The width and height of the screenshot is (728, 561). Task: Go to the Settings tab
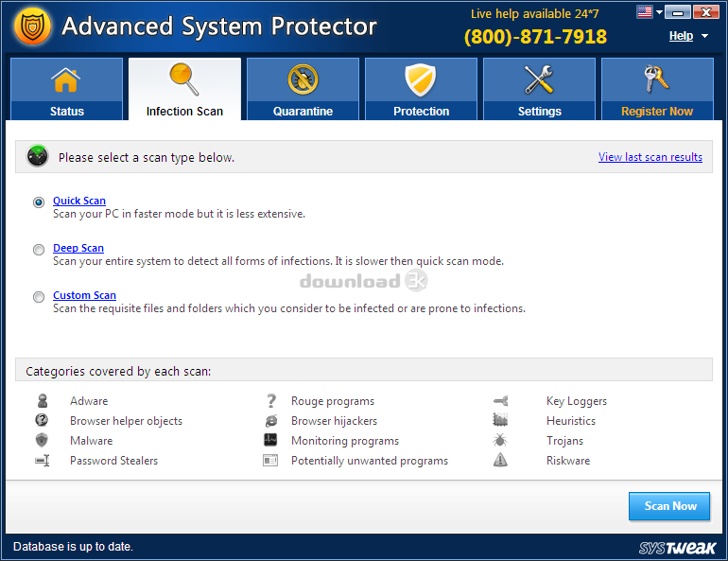coord(540,89)
